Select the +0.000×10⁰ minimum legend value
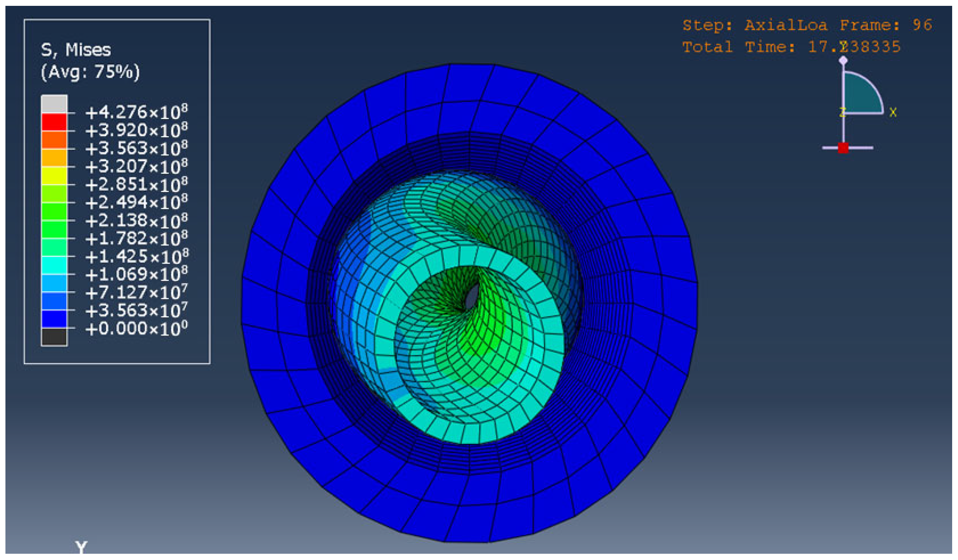 pyautogui.click(x=136, y=329)
